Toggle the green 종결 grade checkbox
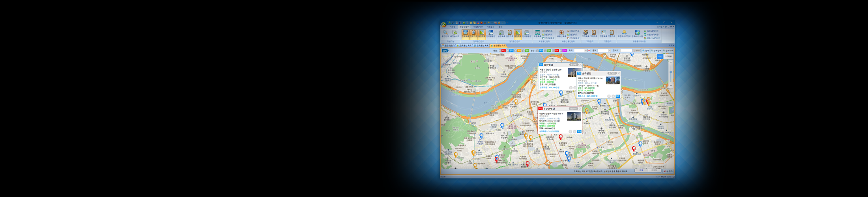The width and height of the screenshot is (868, 197). point(523,50)
